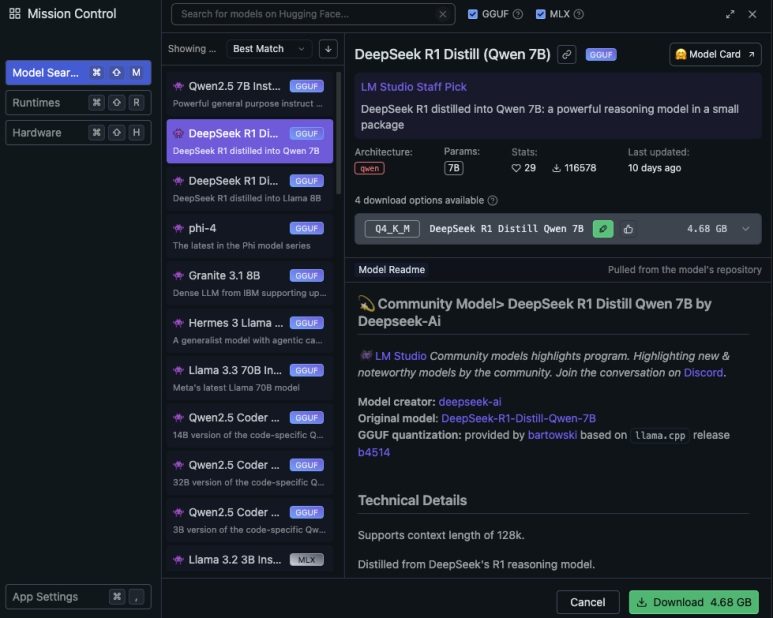Expand the Q4_K_M download option chevron
The height and width of the screenshot is (618, 773).
[x=745, y=229]
